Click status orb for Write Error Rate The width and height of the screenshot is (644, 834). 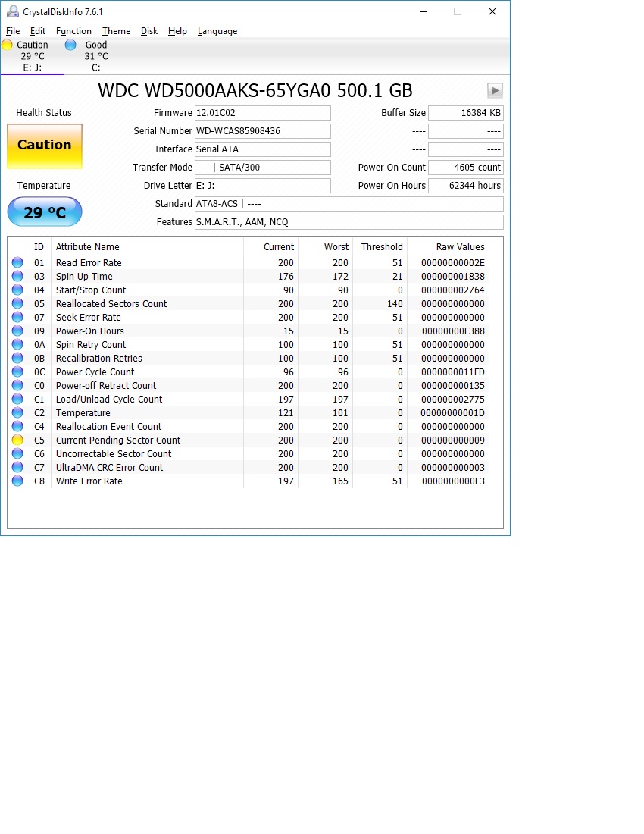pos(17,481)
